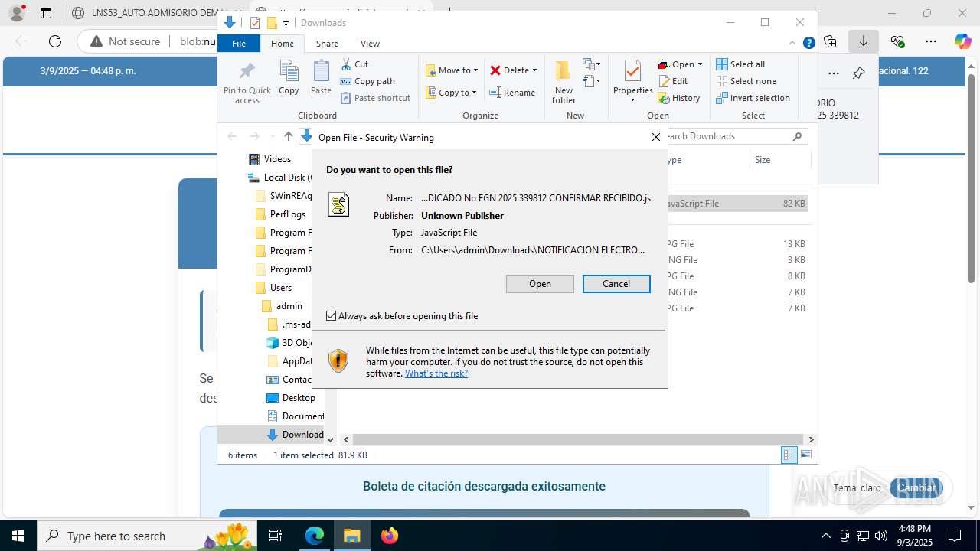Click Edit in the Open group
This screenshot has width=980, height=551.
[673, 81]
